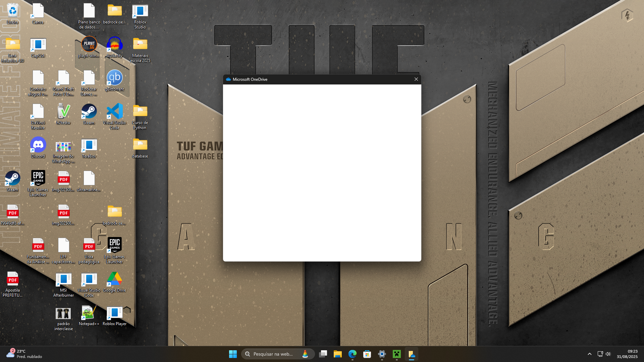This screenshot has height=362, width=644.
Task: Select the Rockstar Games shortcut
Action: pos(89,83)
